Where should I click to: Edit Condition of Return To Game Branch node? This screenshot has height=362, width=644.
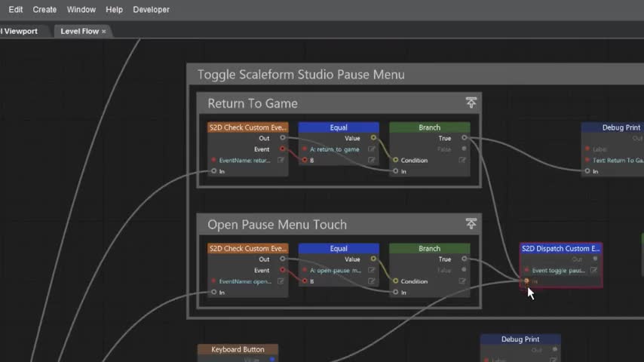pyautogui.click(x=462, y=160)
